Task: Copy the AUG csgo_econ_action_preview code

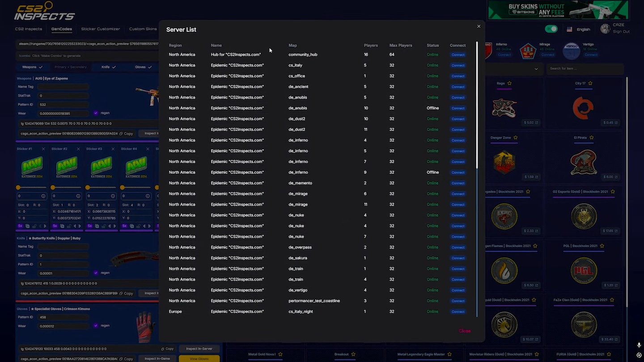Action: (x=126, y=134)
